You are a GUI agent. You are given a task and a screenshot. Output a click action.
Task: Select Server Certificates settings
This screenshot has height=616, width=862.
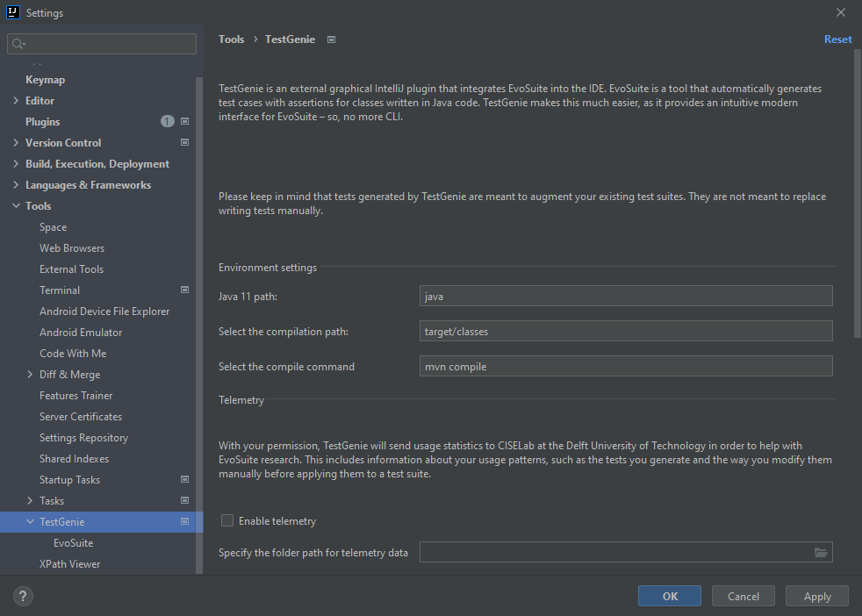pyautogui.click(x=81, y=417)
